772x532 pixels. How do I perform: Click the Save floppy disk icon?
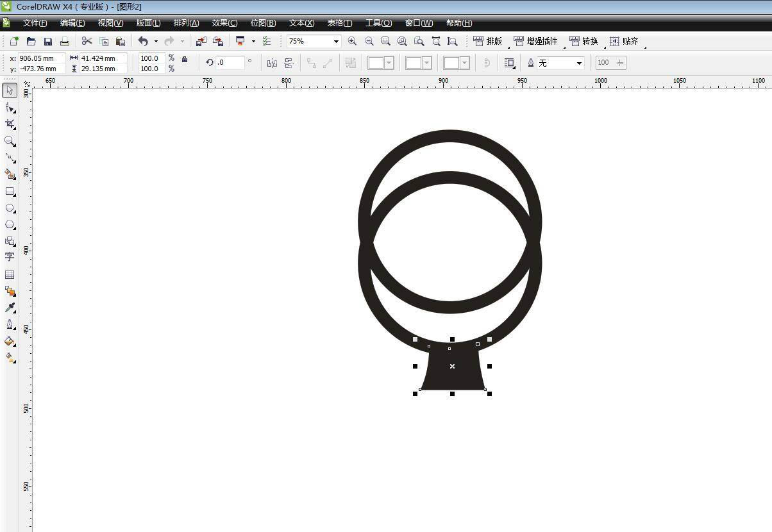(47, 41)
